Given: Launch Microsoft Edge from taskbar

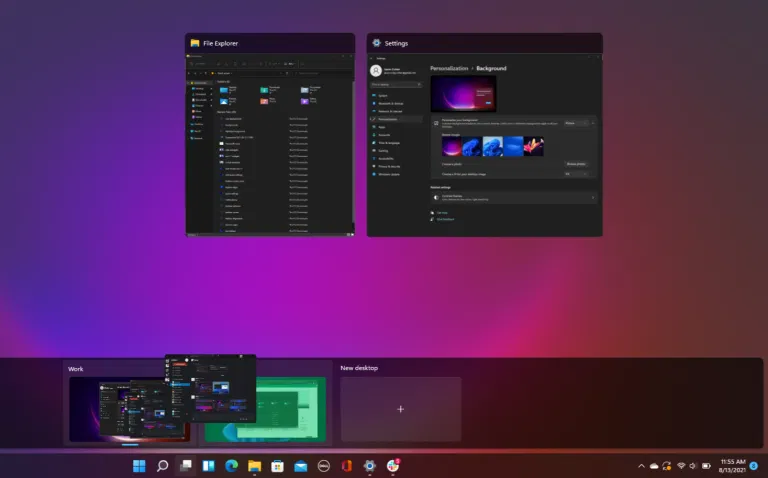Looking at the screenshot, I should tap(232, 466).
